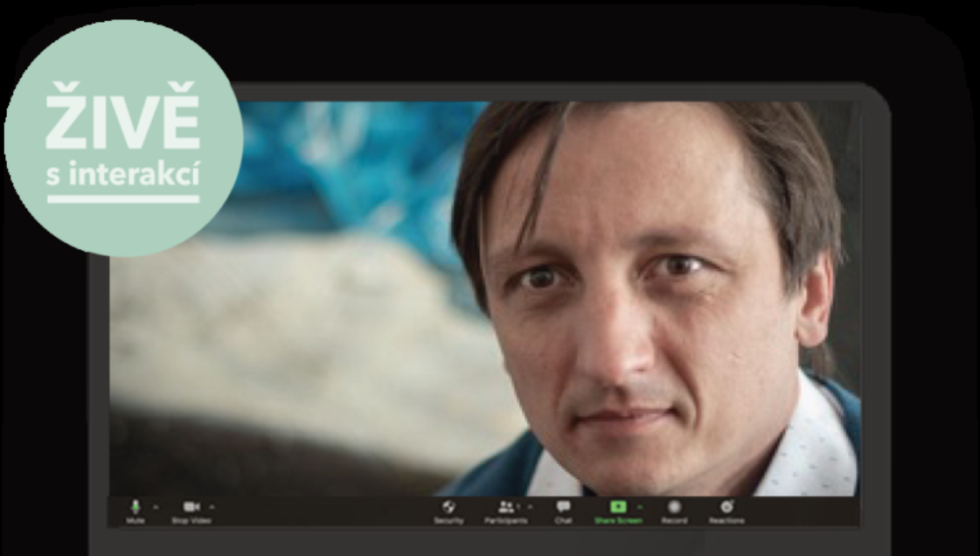Expand audio options chevron next to Mute
Image resolution: width=980 pixels, height=556 pixels.
tap(156, 507)
